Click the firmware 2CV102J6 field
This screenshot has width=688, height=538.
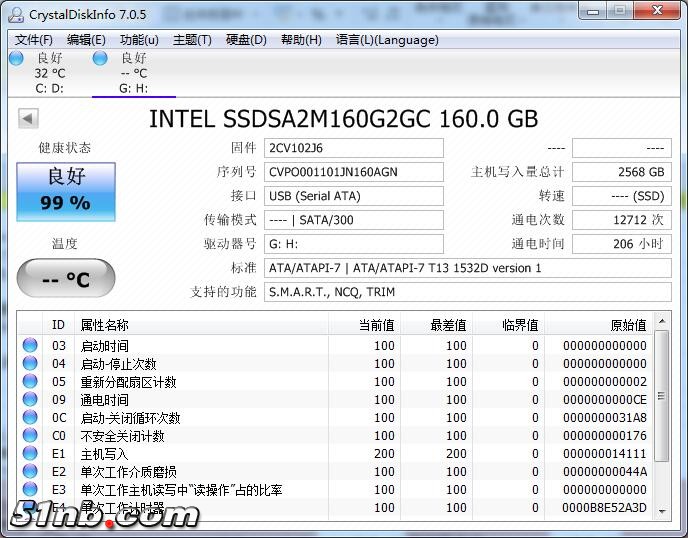354,148
